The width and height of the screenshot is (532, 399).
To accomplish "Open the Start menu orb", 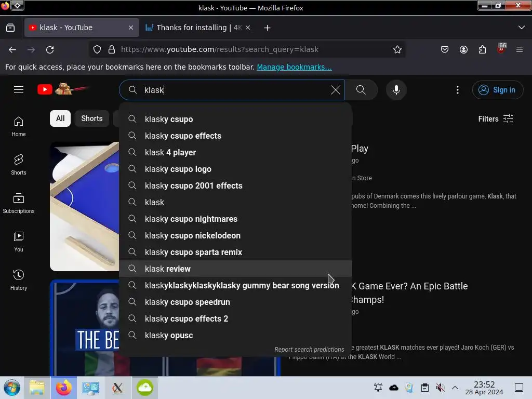I will [12, 388].
